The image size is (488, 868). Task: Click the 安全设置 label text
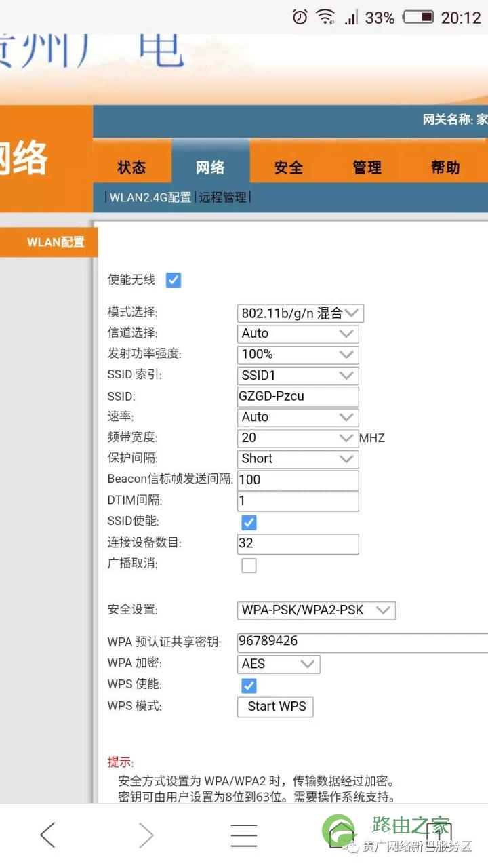(x=133, y=610)
